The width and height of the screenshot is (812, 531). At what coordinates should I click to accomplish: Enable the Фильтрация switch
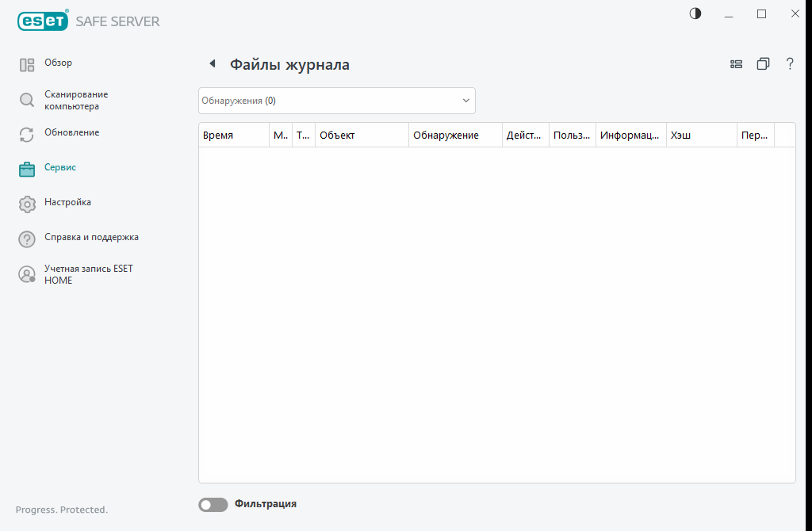[x=213, y=505]
